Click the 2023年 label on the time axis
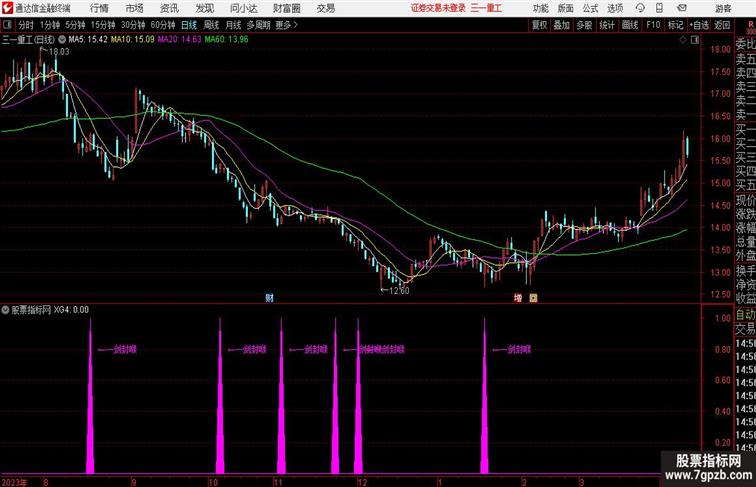The height and width of the screenshot is (487, 756). 14,482
